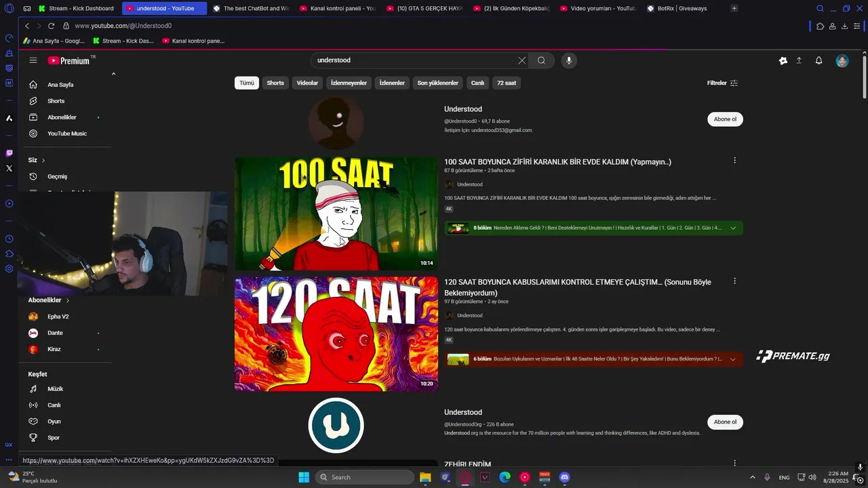Open Opera easy setup sliders icon
This screenshot has height=488, width=868.
[857, 26]
